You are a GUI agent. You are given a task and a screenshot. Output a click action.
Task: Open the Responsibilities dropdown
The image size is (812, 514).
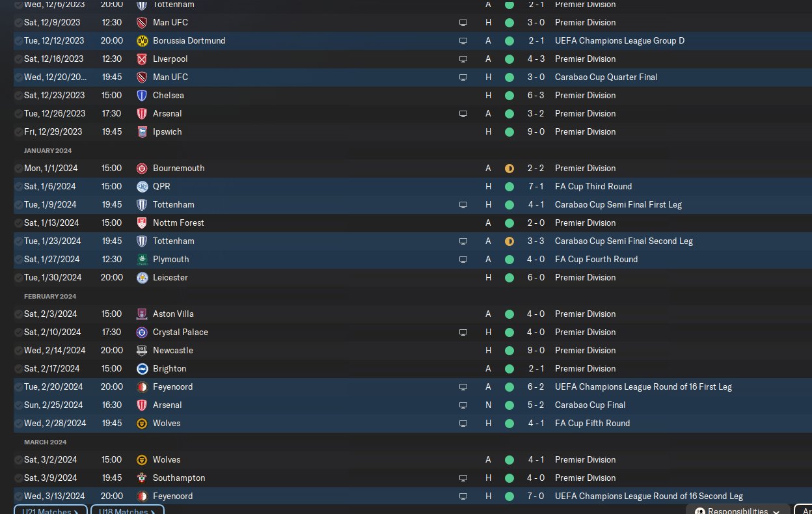(x=738, y=511)
